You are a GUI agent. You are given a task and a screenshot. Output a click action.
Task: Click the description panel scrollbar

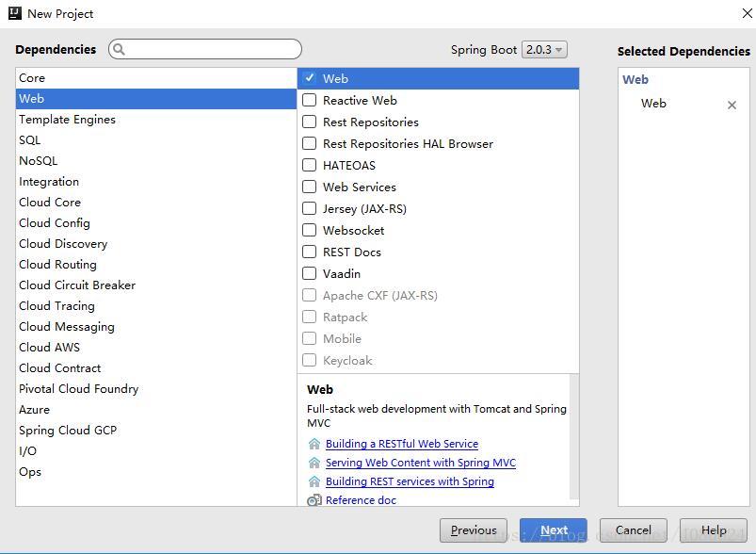pyautogui.click(x=573, y=439)
